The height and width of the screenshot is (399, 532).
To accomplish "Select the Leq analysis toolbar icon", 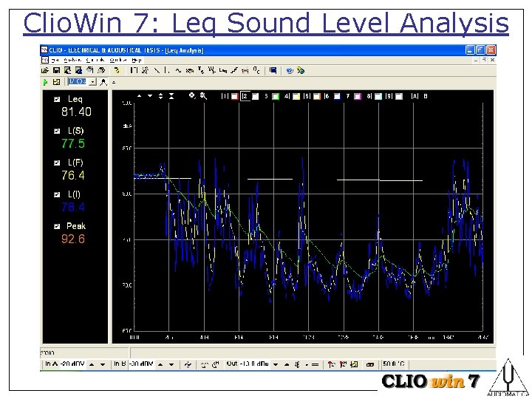I will pos(223,71).
